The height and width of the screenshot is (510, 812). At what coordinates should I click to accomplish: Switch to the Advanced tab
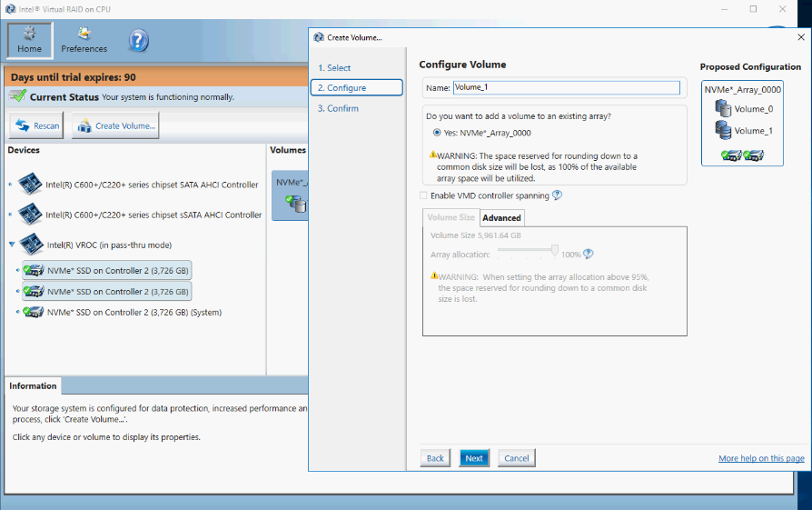point(501,217)
